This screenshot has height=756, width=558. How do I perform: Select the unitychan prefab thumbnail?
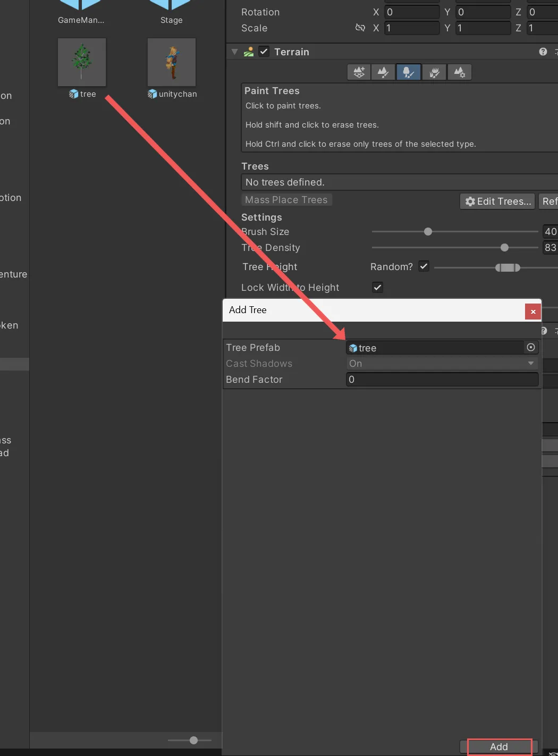pyautogui.click(x=172, y=62)
